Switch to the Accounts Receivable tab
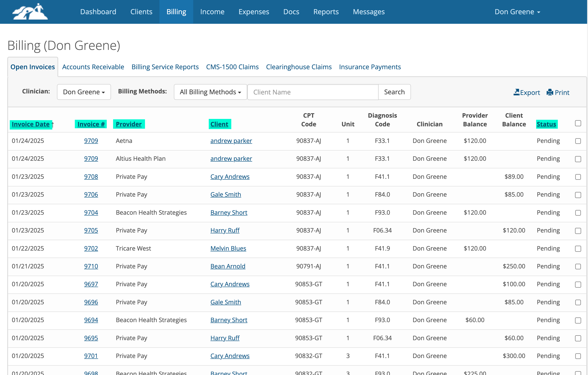This screenshot has width=588, height=375. click(x=93, y=67)
